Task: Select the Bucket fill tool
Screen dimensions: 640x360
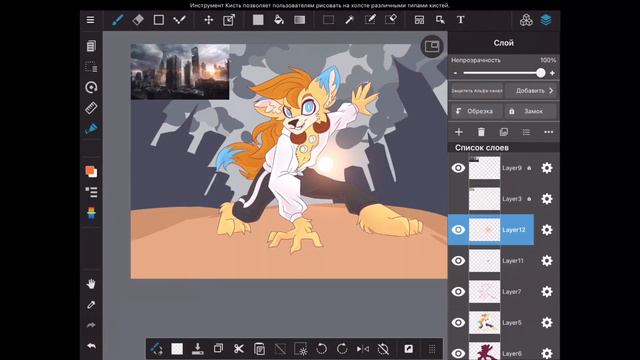Action: point(279,20)
